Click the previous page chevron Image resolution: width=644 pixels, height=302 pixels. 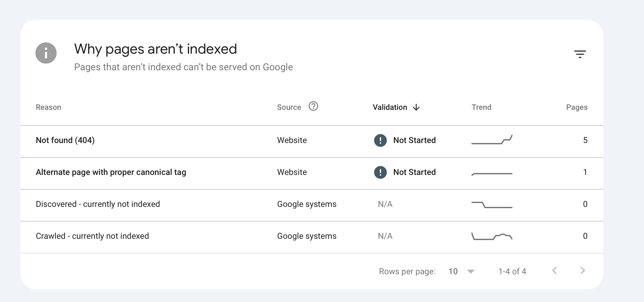coord(555,271)
